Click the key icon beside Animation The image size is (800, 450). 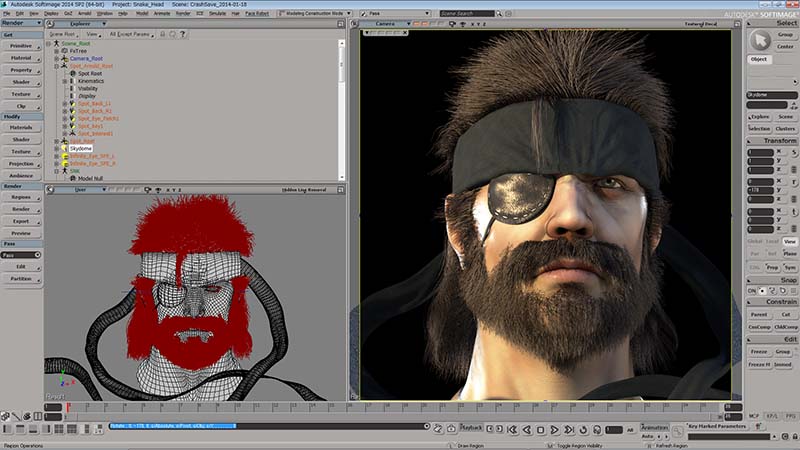click(678, 431)
